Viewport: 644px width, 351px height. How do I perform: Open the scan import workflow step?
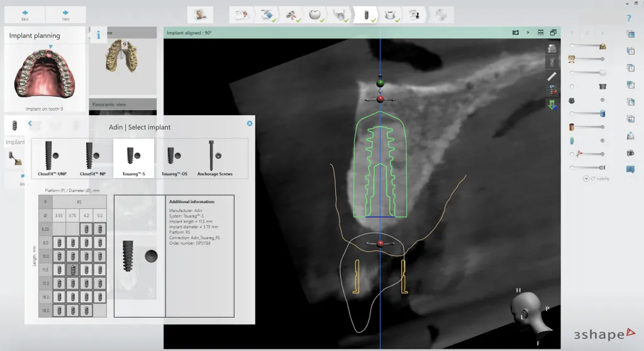pyautogui.click(x=267, y=15)
